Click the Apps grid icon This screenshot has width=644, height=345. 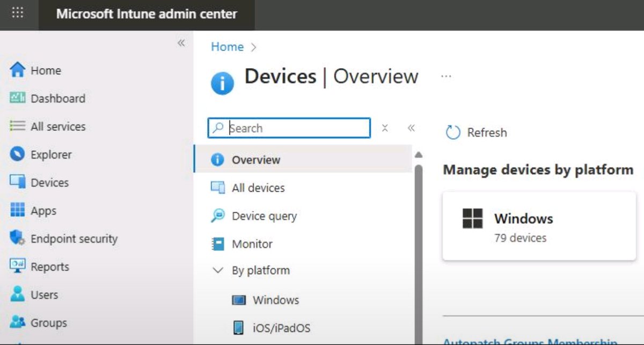[18, 210]
